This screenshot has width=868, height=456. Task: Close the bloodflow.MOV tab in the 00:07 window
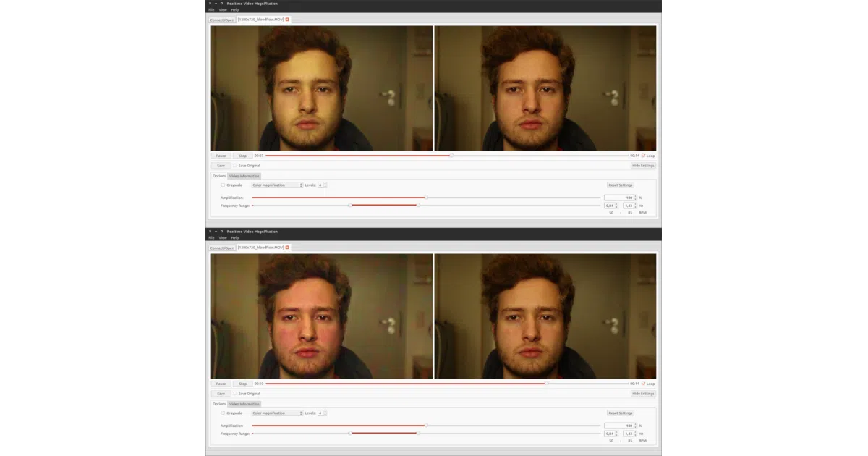[x=287, y=20]
